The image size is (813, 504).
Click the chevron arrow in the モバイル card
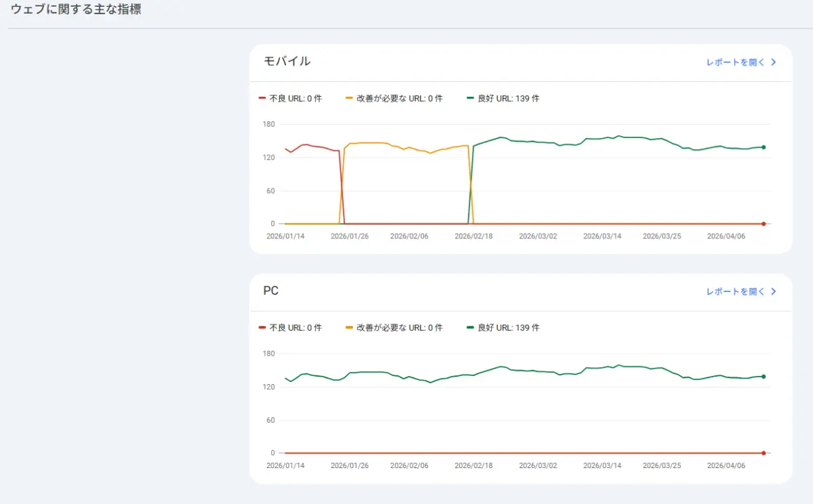pos(773,62)
